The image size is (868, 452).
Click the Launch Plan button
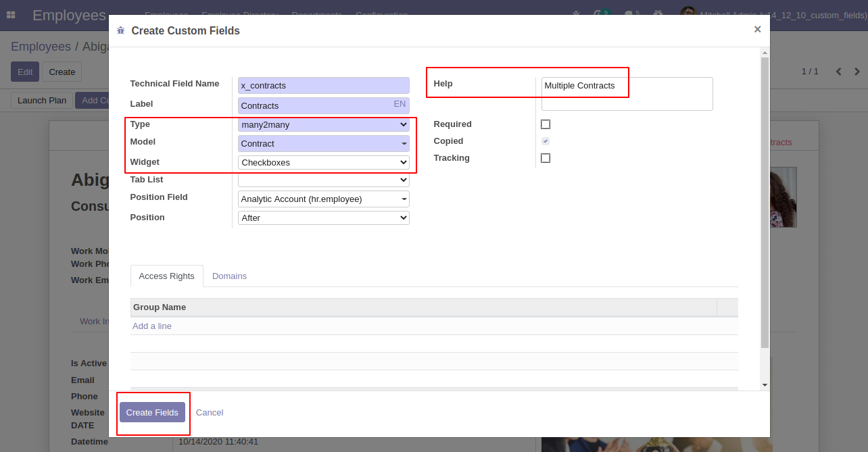coord(42,101)
